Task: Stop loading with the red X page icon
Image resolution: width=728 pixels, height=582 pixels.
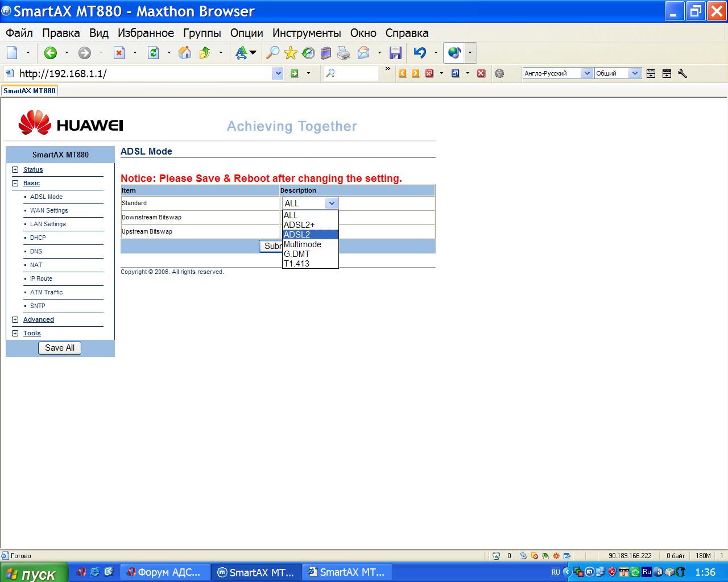Action: tap(119, 53)
